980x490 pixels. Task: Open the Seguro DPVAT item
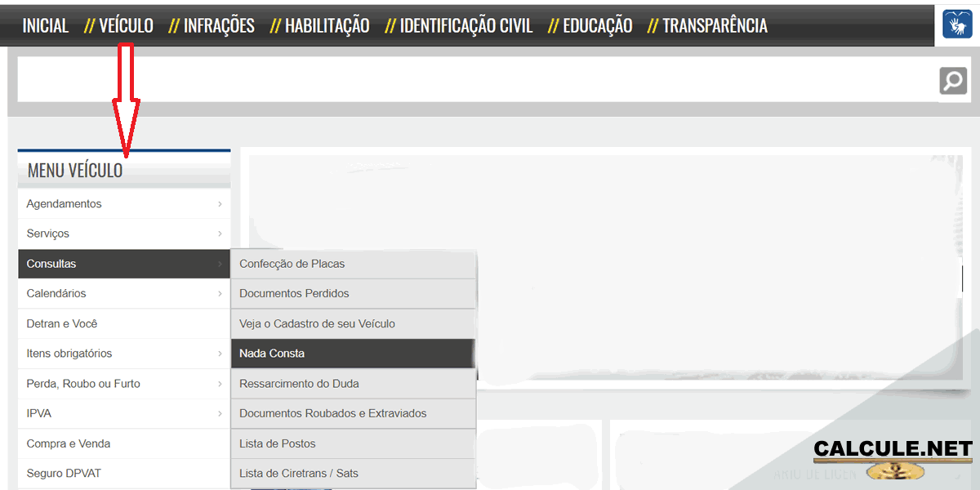tap(124, 474)
